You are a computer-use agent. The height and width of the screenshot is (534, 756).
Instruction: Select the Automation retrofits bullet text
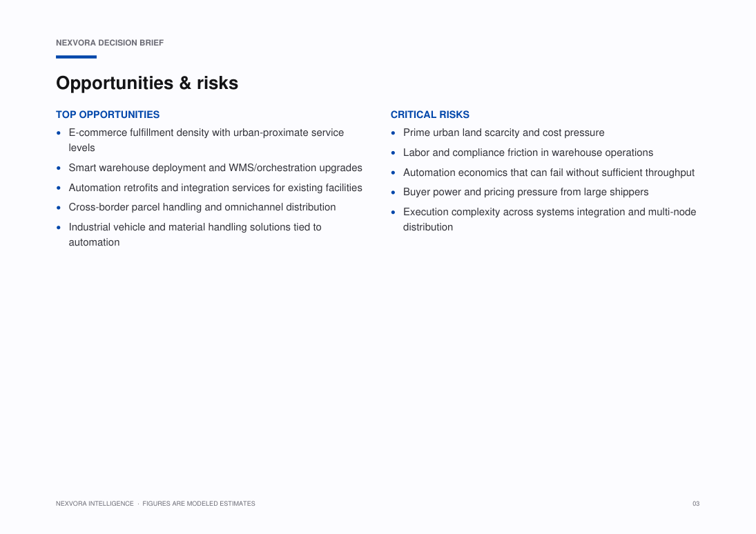tap(215, 188)
